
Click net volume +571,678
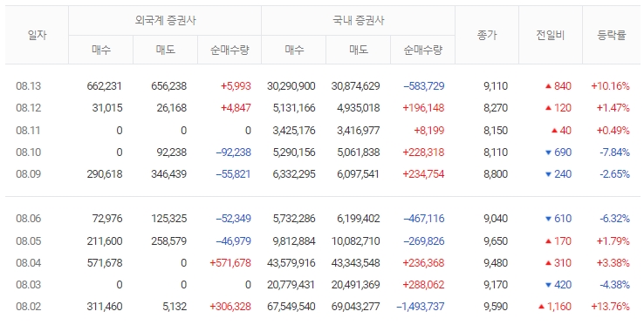pyautogui.click(x=230, y=262)
